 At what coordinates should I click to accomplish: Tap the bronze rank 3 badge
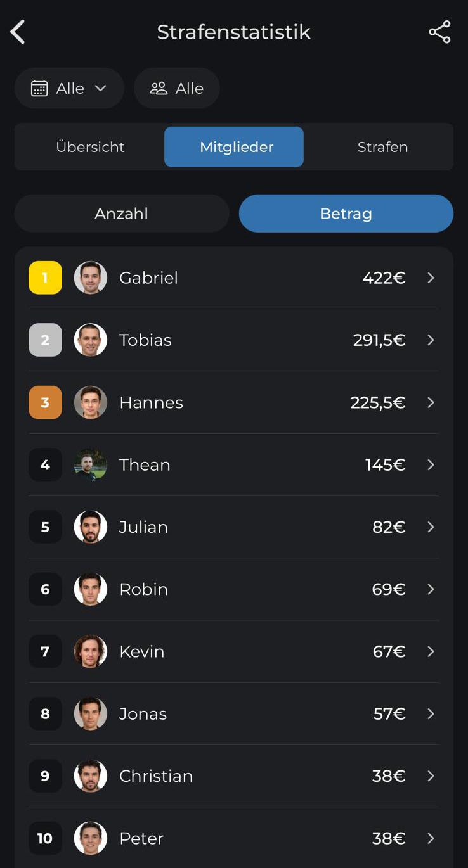click(x=45, y=402)
